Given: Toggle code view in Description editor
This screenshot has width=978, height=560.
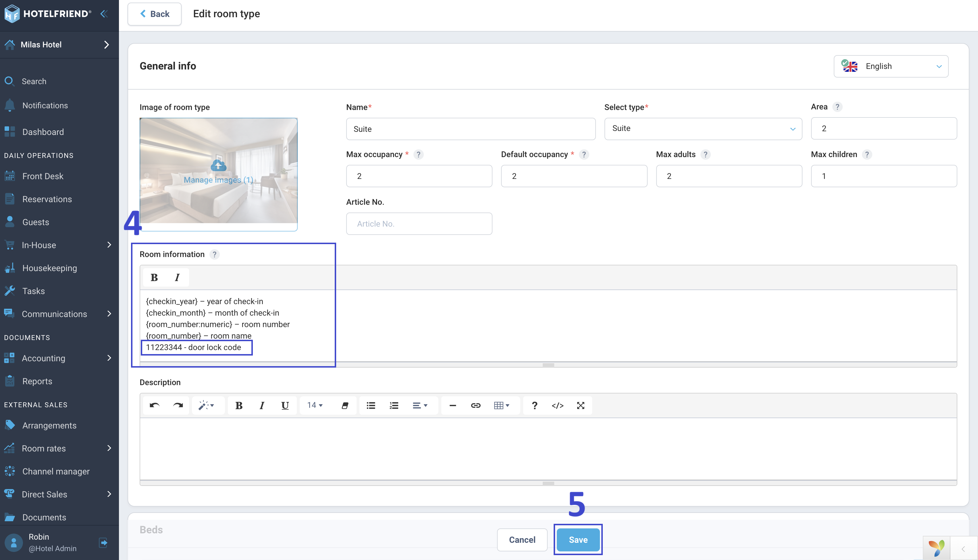Looking at the screenshot, I should 557,405.
